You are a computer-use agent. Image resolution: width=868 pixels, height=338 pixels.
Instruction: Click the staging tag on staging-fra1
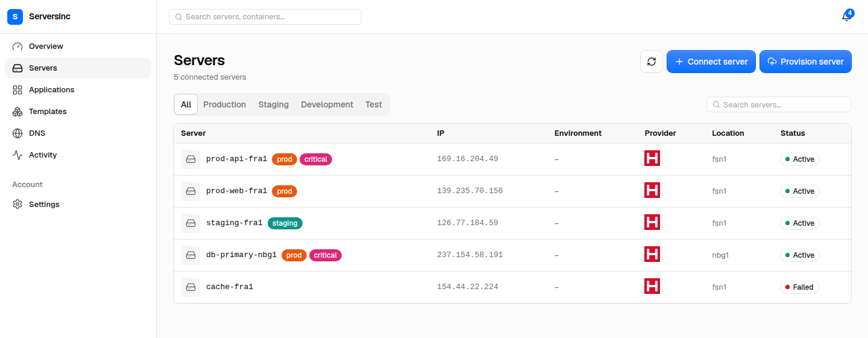point(285,223)
